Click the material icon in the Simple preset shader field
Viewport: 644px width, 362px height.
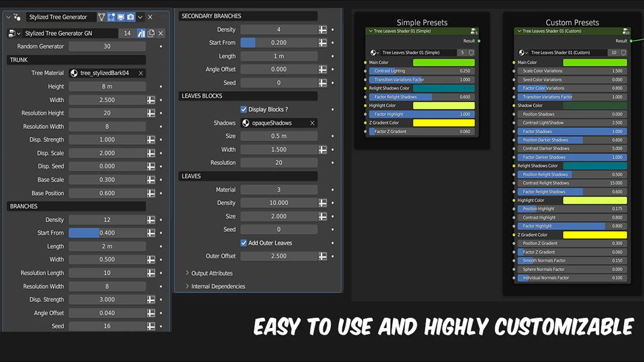(374, 53)
